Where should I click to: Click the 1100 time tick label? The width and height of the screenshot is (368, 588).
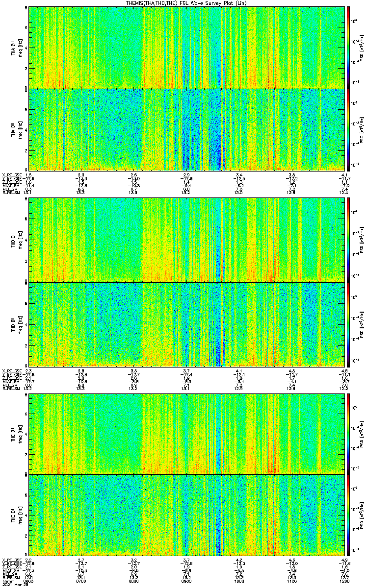point(291,581)
